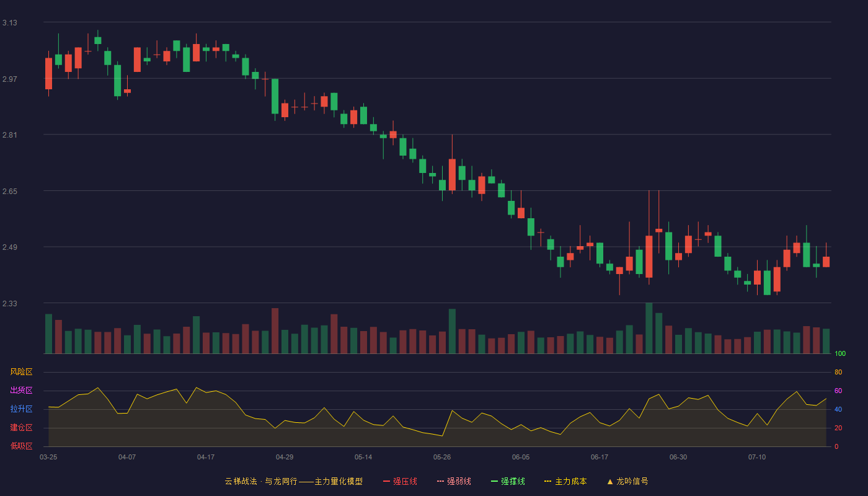
Task: Click the orange 80 indicator axis value
Action: tap(838, 372)
